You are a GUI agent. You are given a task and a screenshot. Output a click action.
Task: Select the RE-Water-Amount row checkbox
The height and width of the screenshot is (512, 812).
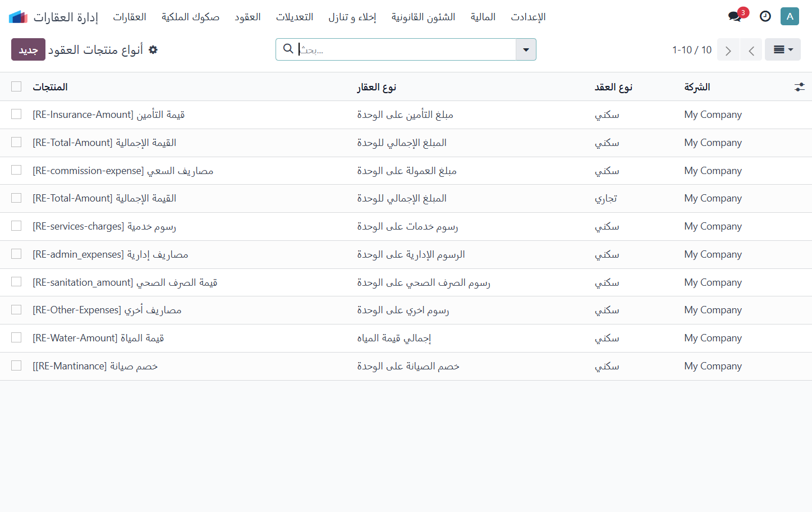[x=16, y=337]
